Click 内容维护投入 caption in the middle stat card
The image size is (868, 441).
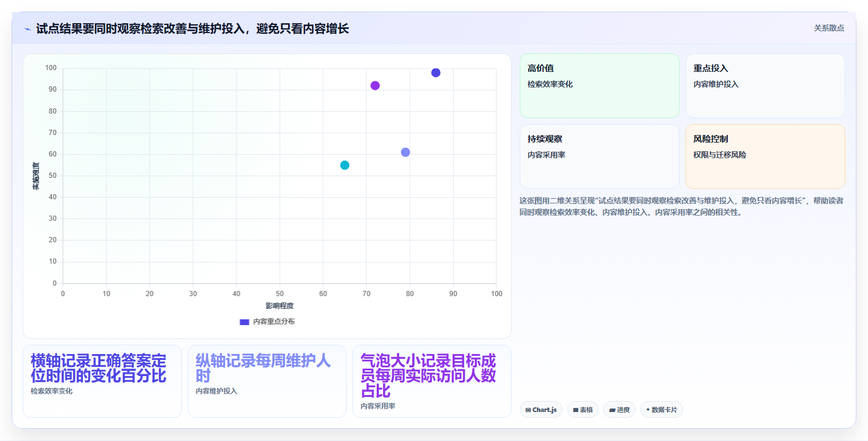click(216, 391)
